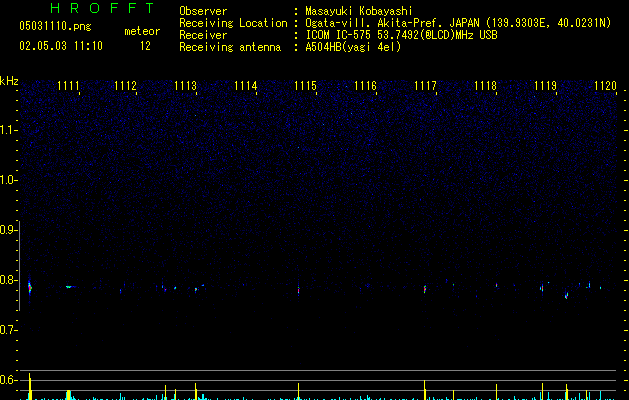Click the date stamp 02.05.03 11:10
The height and width of the screenshot is (400, 629).
pos(61,46)
